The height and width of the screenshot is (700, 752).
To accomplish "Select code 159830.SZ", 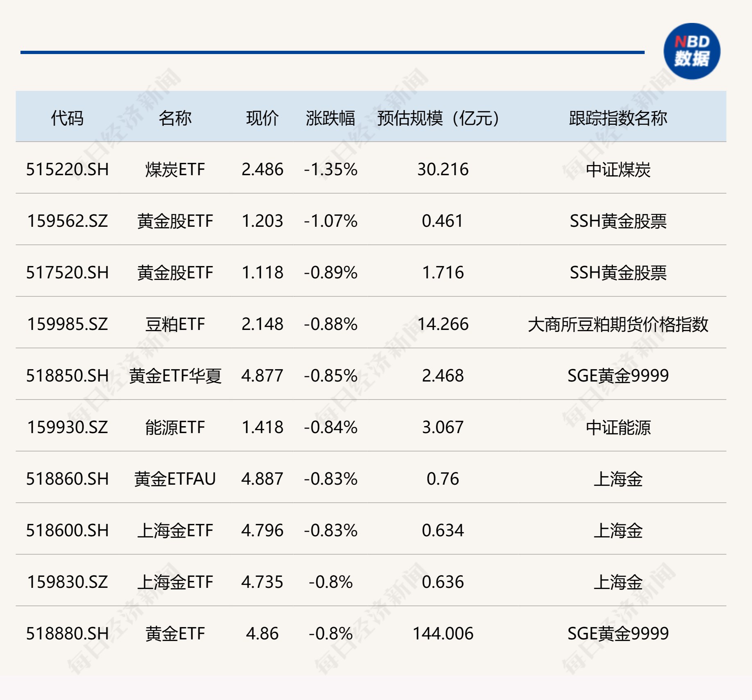I will click(x=68, y=582).
